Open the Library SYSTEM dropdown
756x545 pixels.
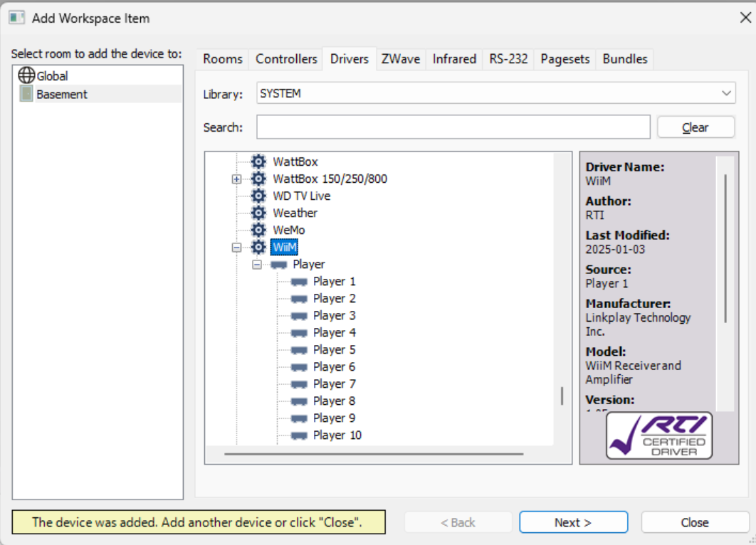coord(495,93)
